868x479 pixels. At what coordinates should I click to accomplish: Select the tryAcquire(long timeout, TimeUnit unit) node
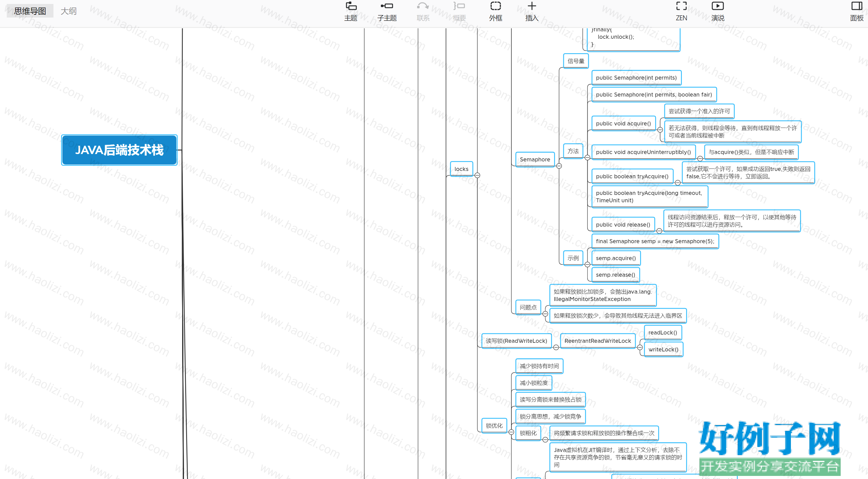click(650, 197)
